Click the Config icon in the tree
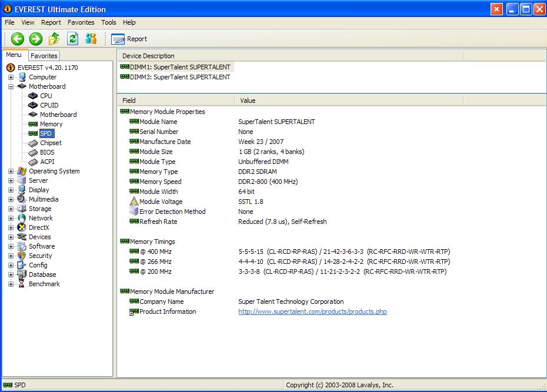 (22, 265)
